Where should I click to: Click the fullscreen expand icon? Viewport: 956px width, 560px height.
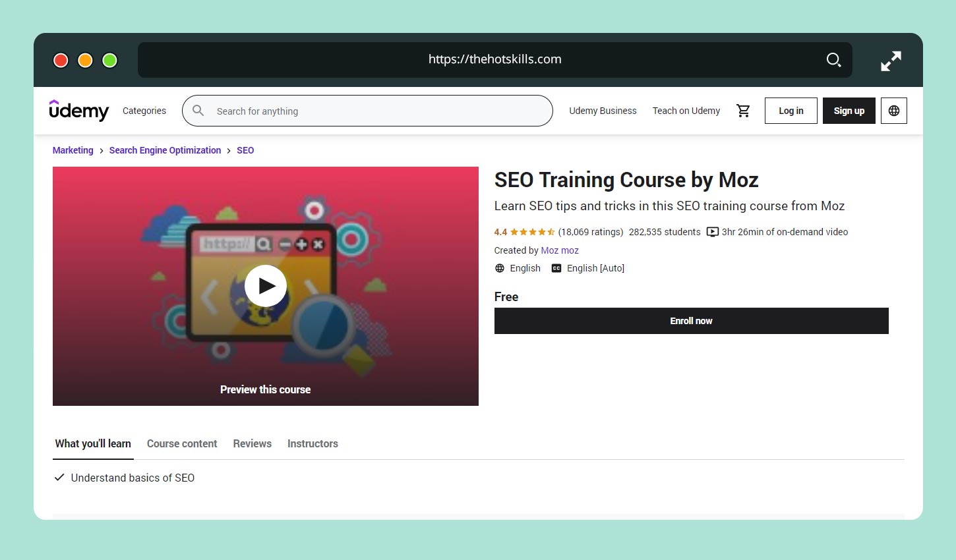point(891,60)
